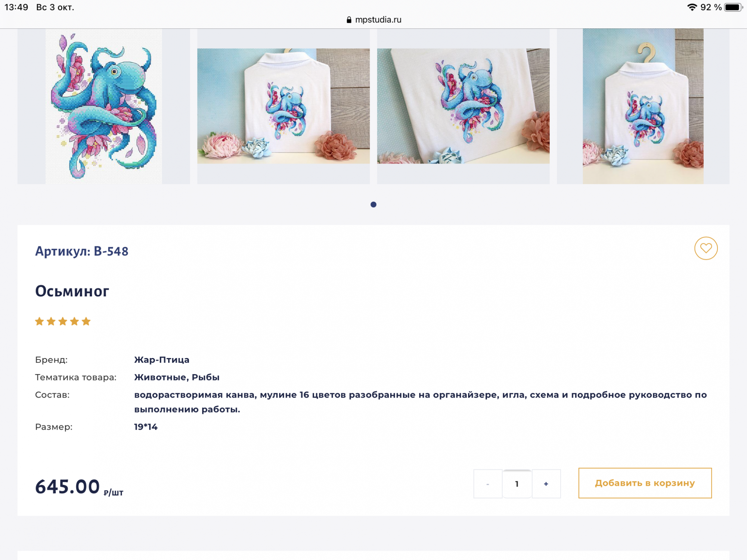The image size is (747, 560).
Task: Tap the 13:49 clock in status bar
Action: 16,7
